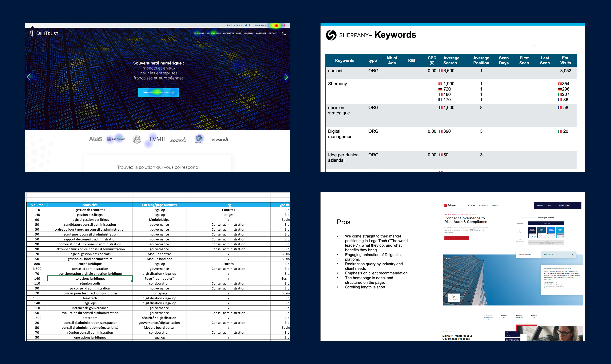
Task: Click the client access lock icon
Action: [285, 25]
